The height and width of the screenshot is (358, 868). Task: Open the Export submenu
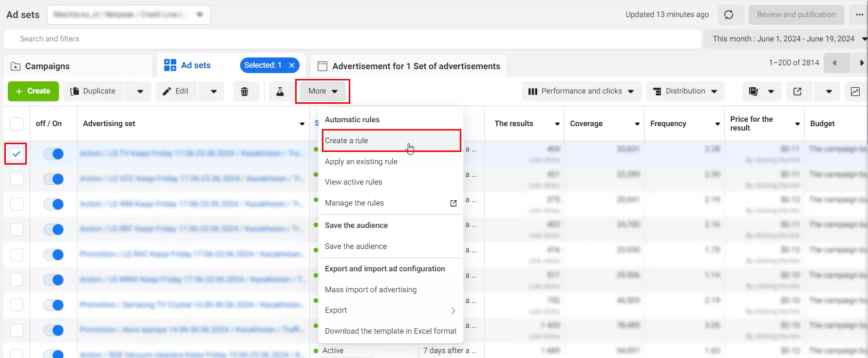[x=391, y=310]
